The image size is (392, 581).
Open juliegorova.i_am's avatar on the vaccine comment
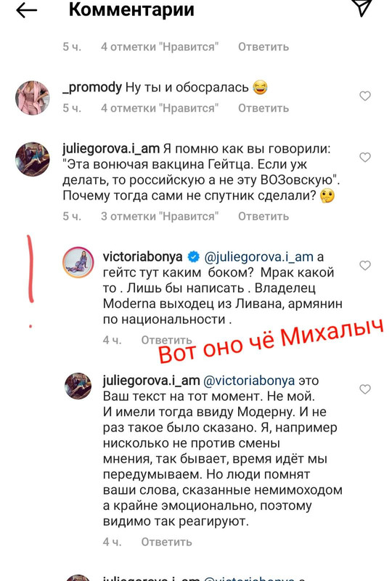(x=32, y=159)
